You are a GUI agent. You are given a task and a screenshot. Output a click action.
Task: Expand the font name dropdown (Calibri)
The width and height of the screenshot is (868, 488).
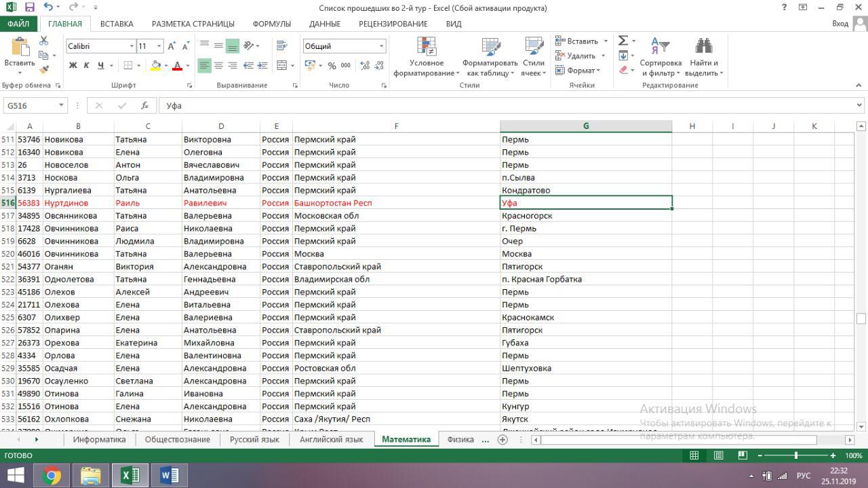tap(132, 46)
